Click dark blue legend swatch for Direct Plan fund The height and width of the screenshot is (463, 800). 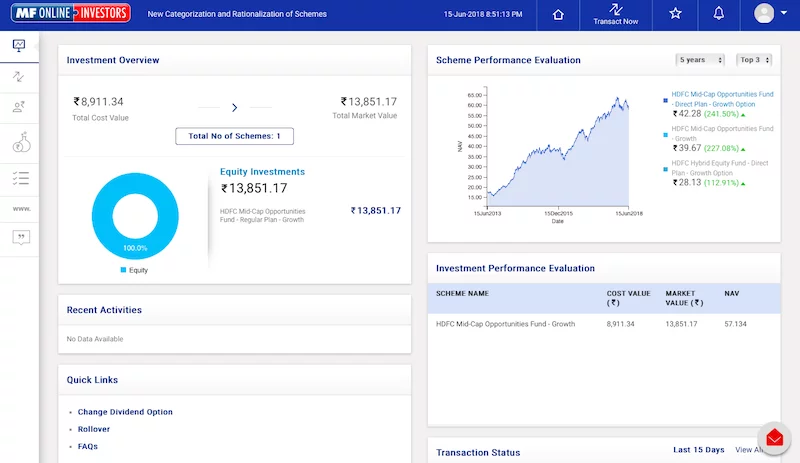pos(665,101)
